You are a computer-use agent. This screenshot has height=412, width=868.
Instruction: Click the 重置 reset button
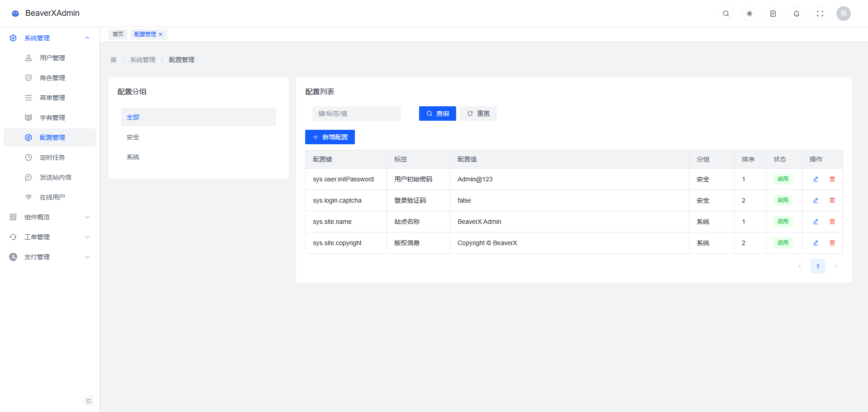[x=478, y=114]
